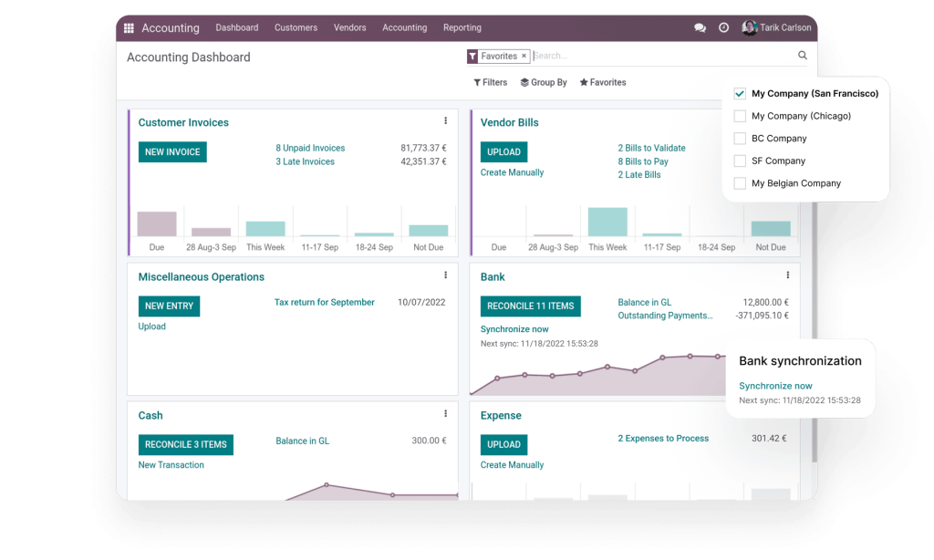934x560 pixels.
Task: Uncheck My Company (San Francisco)
Action: point(740,94)
